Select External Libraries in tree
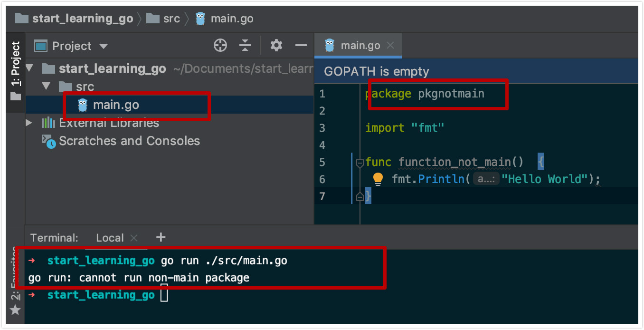Screen dimensions: 644x330 tap(109, 123)
